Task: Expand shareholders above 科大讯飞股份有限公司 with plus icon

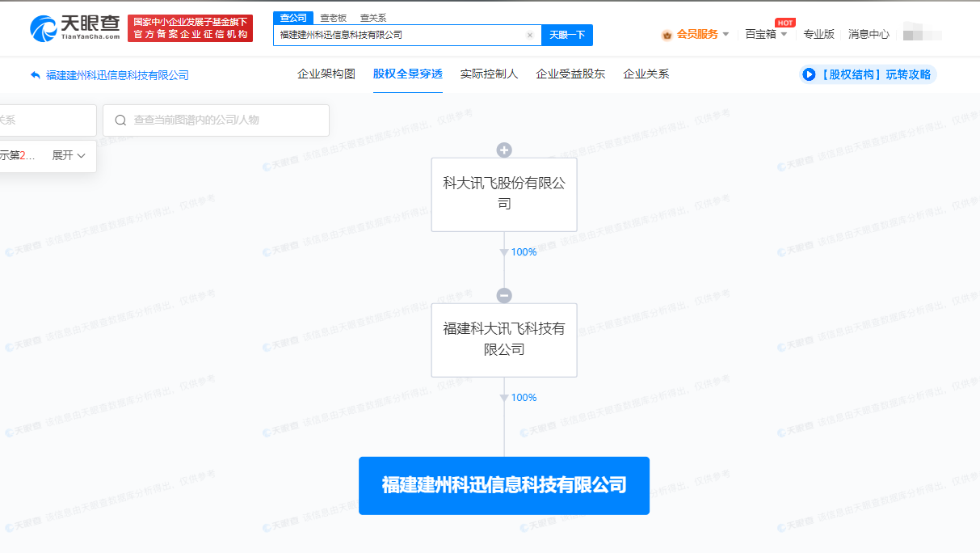Action: (x=504, y=150)
